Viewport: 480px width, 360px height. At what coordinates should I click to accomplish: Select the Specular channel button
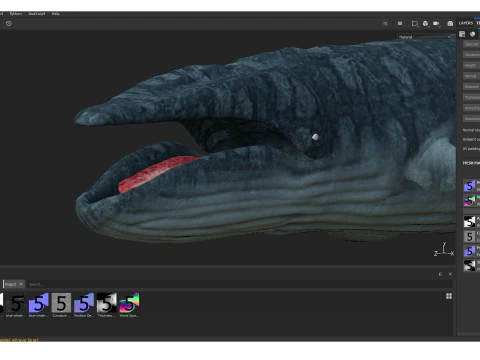(x=472, y=44)
